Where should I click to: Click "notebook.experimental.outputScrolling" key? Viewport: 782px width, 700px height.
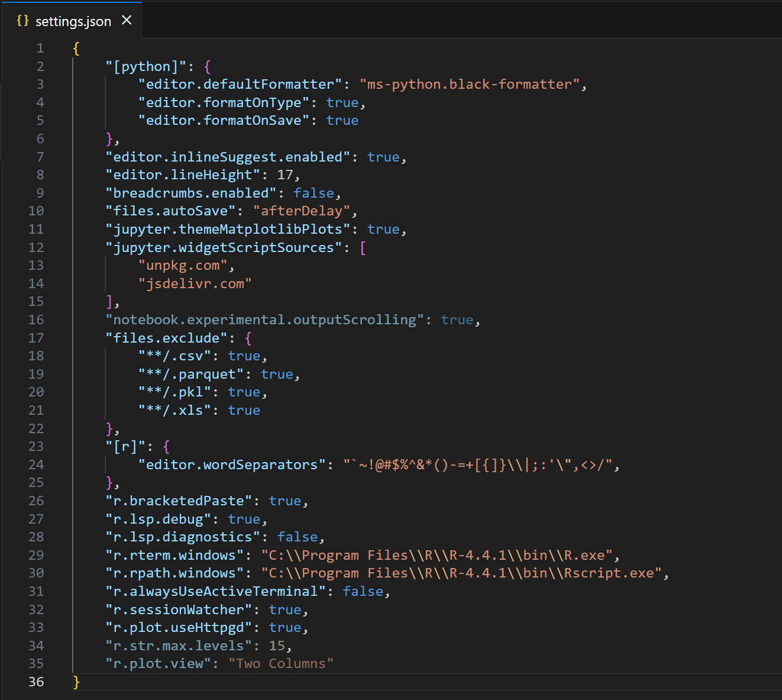(x=264, y=320)
